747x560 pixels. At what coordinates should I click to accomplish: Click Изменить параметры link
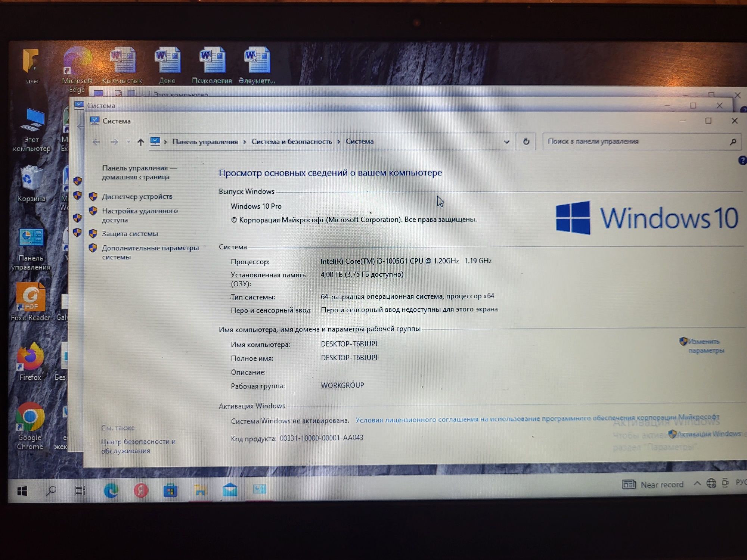pos(705,346)
